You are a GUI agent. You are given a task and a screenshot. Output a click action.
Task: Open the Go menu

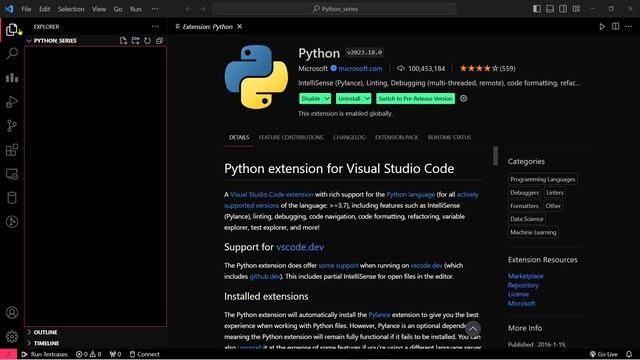[118, 9]
